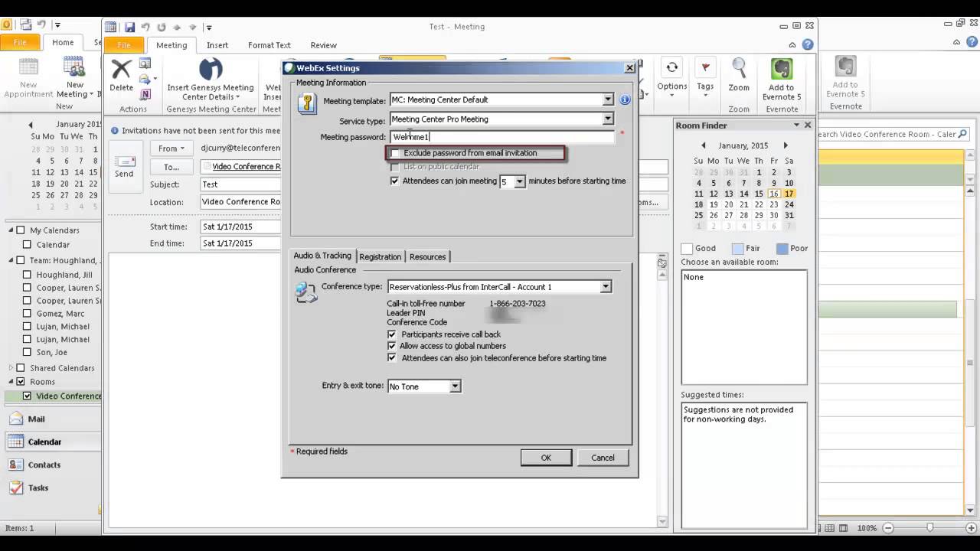Click New Meeting icon in Outlook Home ribbon
The height and width of the screenshot is (551, 980).
[74, 67]
